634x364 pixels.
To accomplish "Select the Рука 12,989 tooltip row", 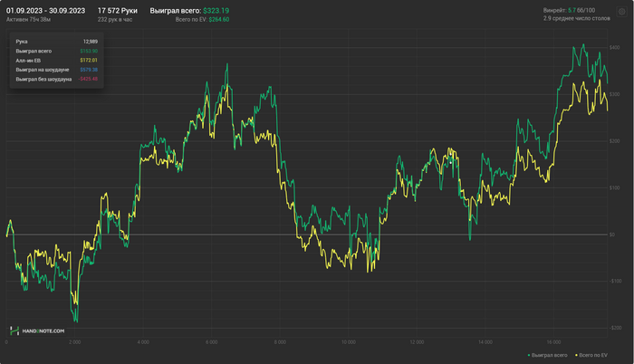I will 56,42.
